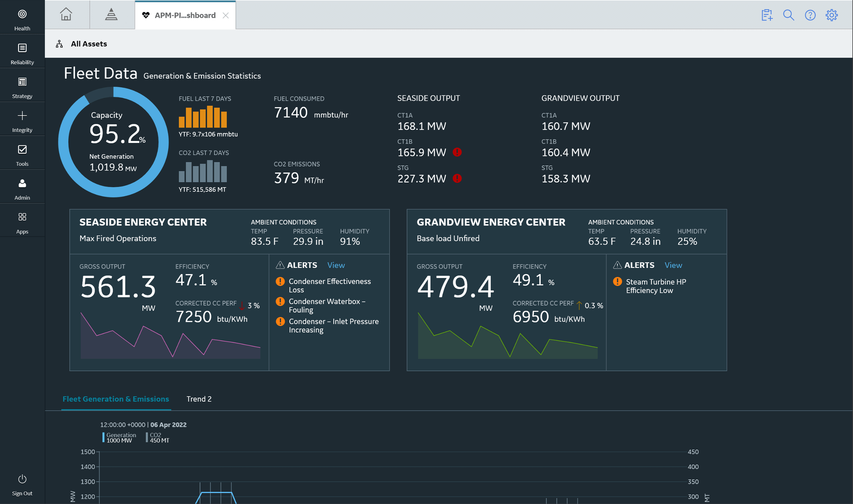The height and width of the screenshot is (504, 853).
Task: Open settings gear in top bar
Action: [x=831, y=15]
